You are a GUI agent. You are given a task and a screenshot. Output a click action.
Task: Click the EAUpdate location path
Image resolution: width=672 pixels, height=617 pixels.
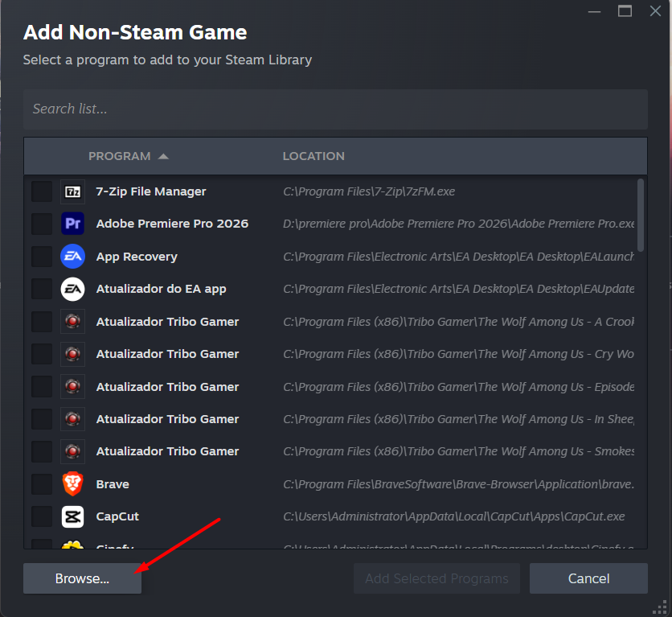click(458, 289)
